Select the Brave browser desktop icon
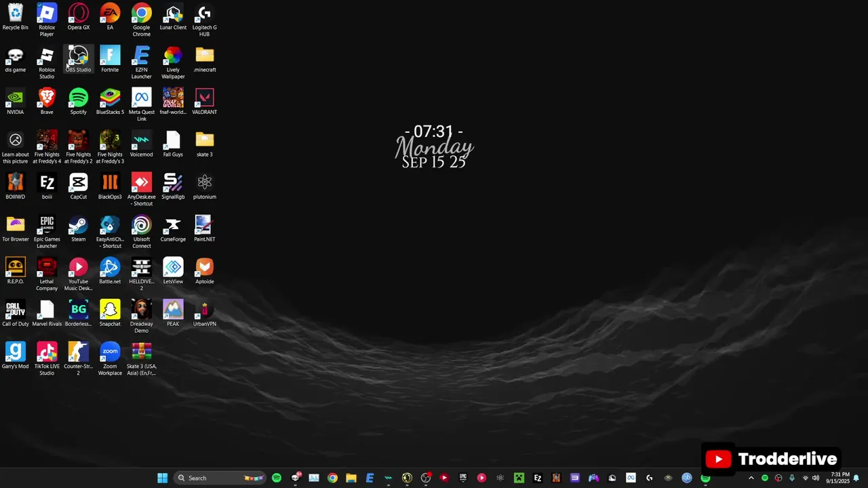The image size is (868, 488). (47, 102)
